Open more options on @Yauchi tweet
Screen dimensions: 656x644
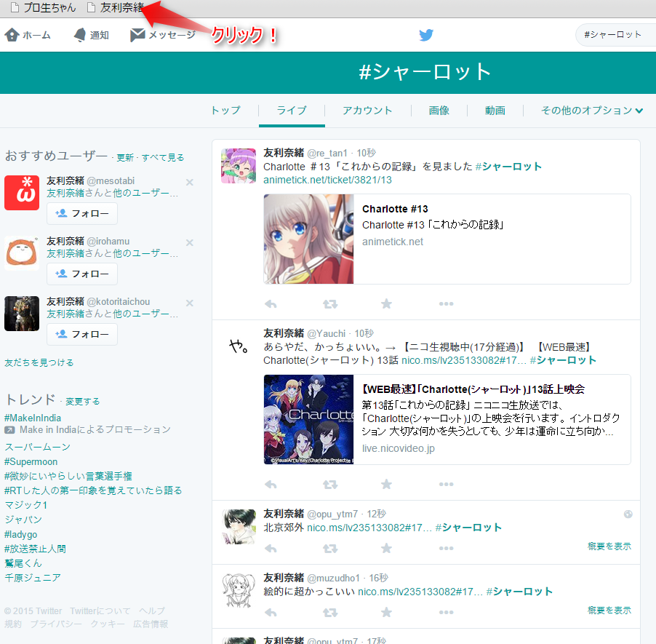[x=446, y=485]
